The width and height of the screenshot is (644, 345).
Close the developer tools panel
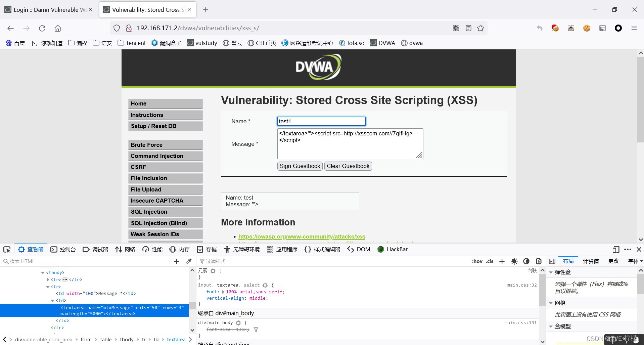639,249
